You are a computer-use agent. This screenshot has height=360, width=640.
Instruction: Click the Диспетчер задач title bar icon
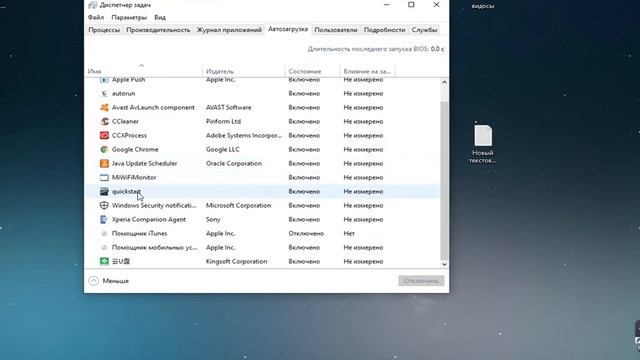click(x=93, y=5)
